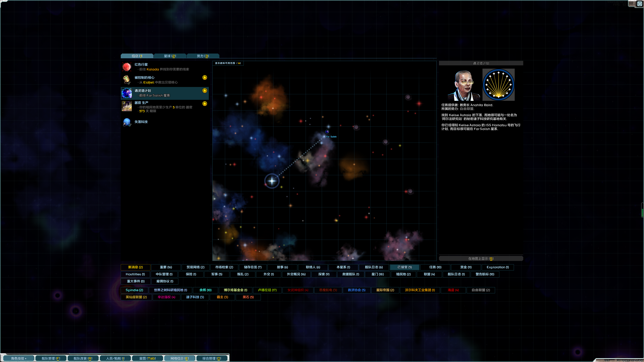
Task: Filter by 新消息 (2) tag
Action: tap(135, 267)
